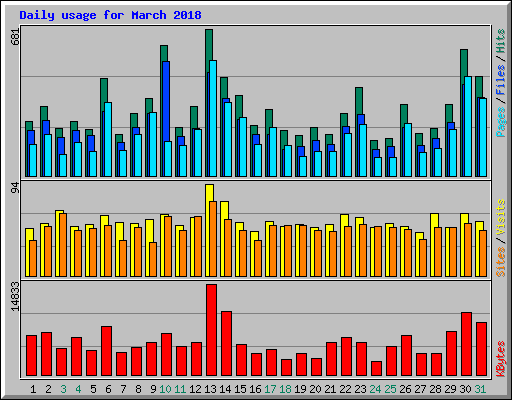Click weekend day 31 label
Image resolution: width=512 pixels, height=400 pixels.
(480, 389)
